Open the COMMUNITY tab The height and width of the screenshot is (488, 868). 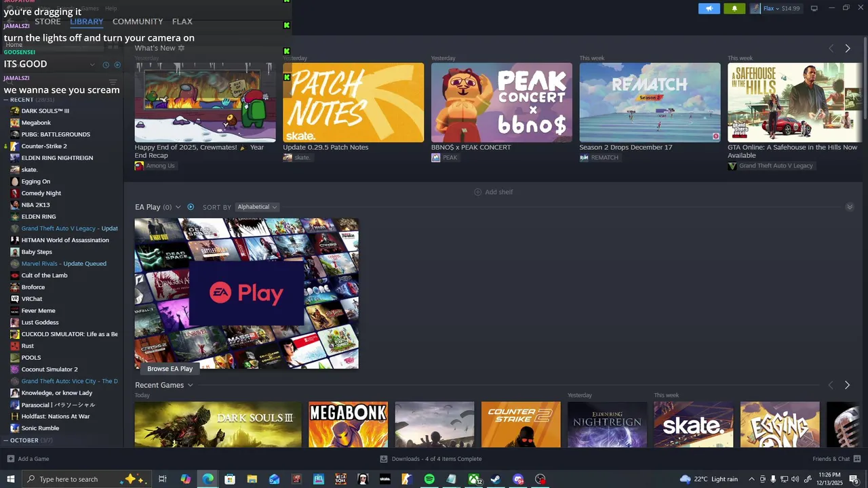tap(138, 22)
